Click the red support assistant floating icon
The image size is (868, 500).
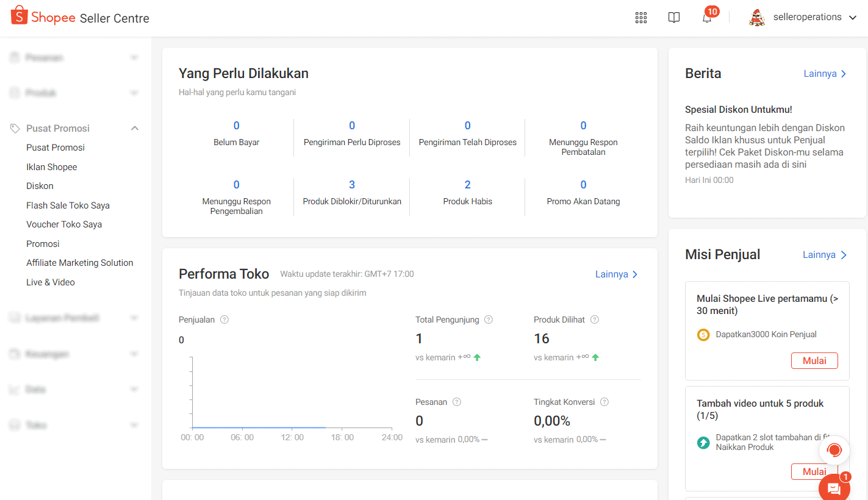834,451
